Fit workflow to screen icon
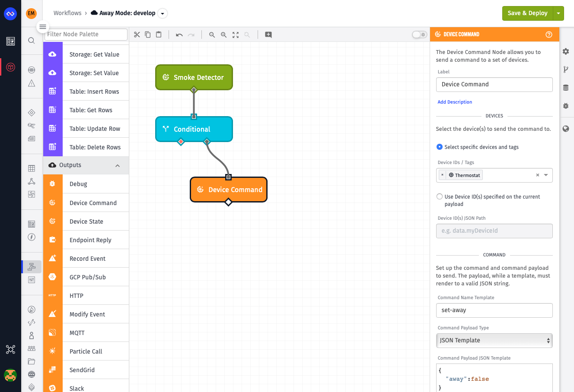 tap(236, 35)
